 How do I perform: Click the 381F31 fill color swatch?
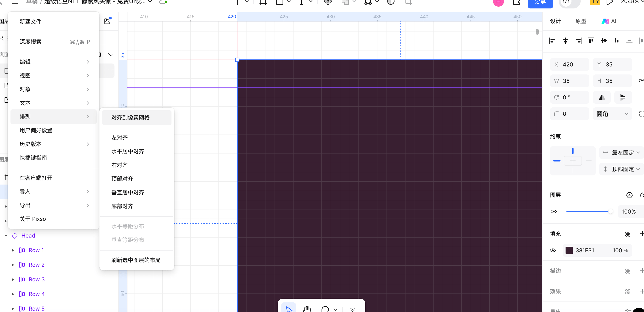569,250
